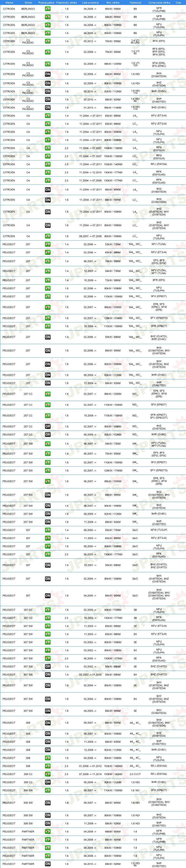Select the 53kW / 72KM power cell
The height and width of the screenshot is (868, 186).
click(113, 244)
